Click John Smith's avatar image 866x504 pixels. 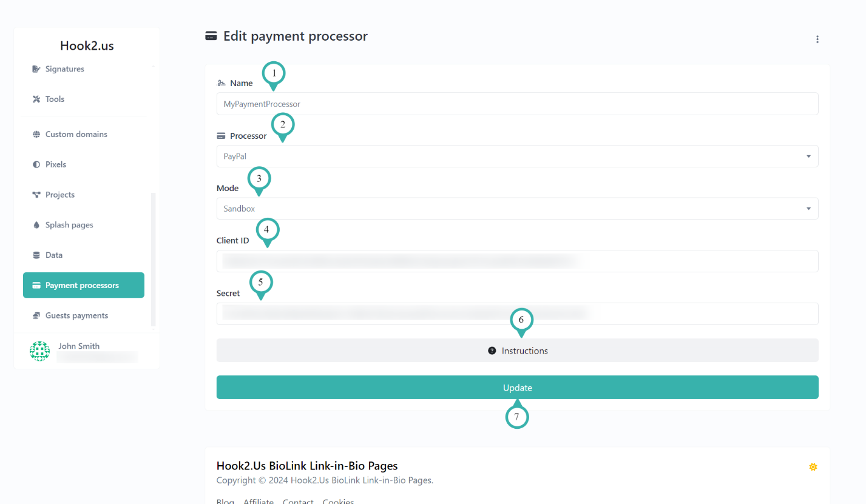point(39,351)
